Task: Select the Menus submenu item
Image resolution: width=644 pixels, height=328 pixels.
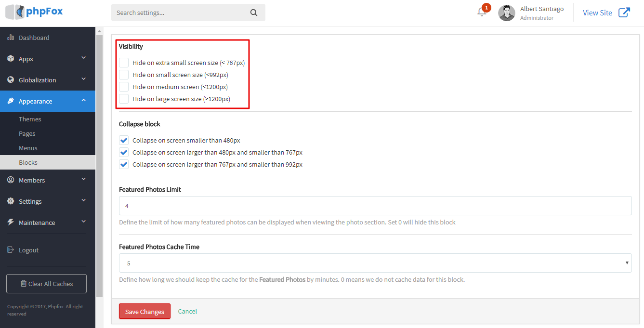Action: click(x=28, y=148)
